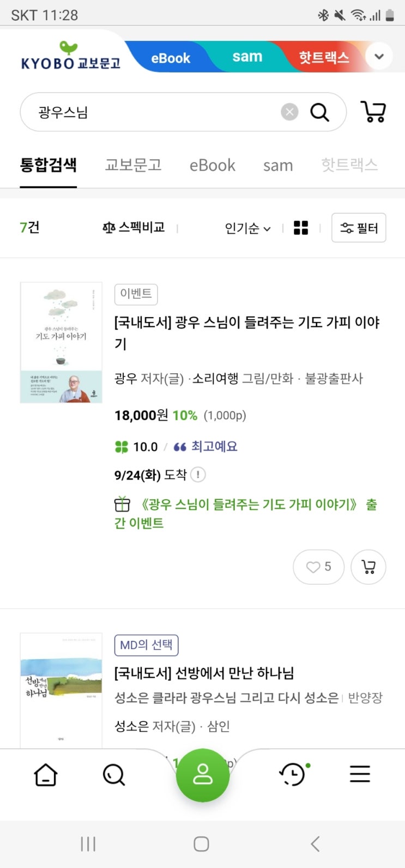Image resolution: width=405 pixels, height=868 pixels.
Task: Open recently viewed history icon
Action: 293,774
